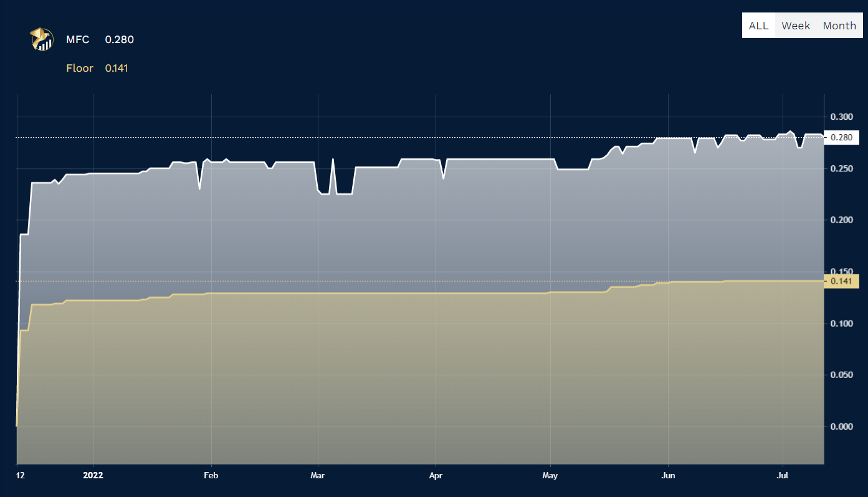Click the 0.050 price axis label
Image resolution: width=868 pixels, height=497 pixels.
click(x=841, y=375)
